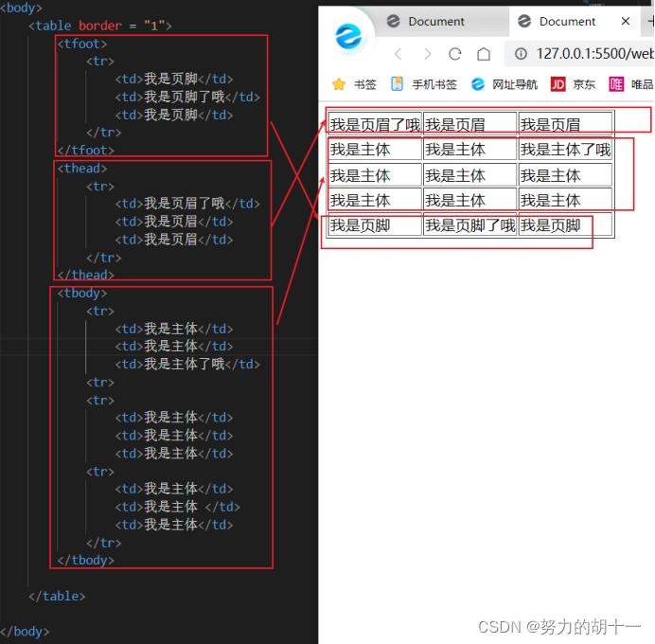Open the home page icon

pos(484,54)
